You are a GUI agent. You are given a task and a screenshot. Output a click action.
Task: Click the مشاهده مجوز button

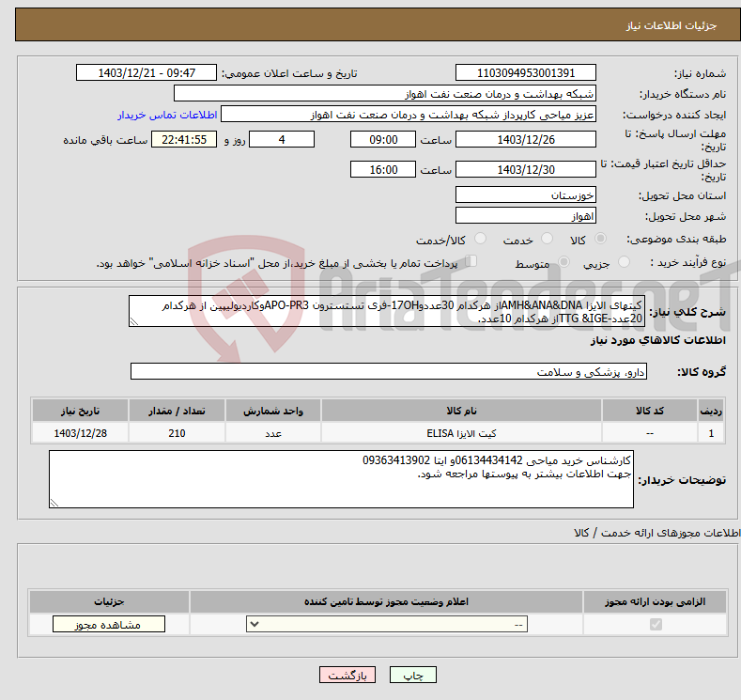[109, 625]
